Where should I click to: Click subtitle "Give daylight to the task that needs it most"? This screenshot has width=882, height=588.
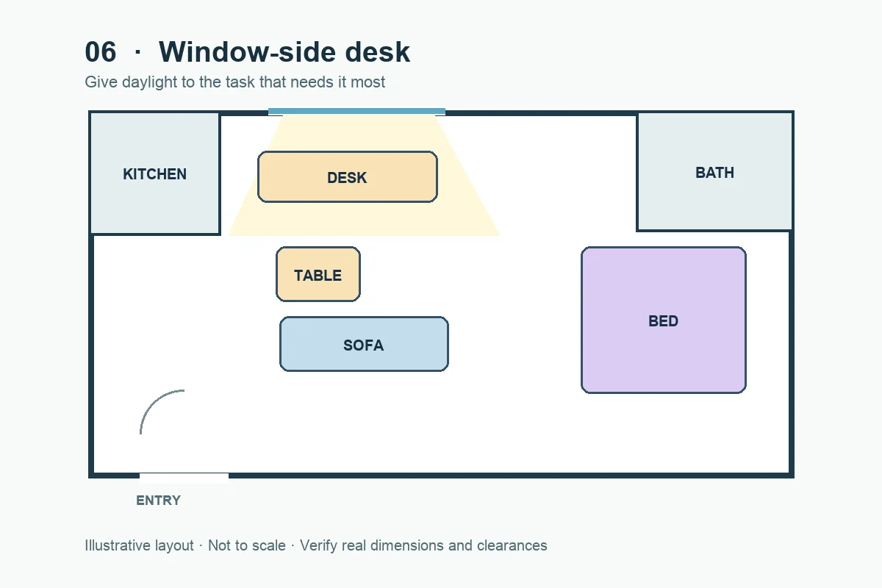(x=235, y=82)
